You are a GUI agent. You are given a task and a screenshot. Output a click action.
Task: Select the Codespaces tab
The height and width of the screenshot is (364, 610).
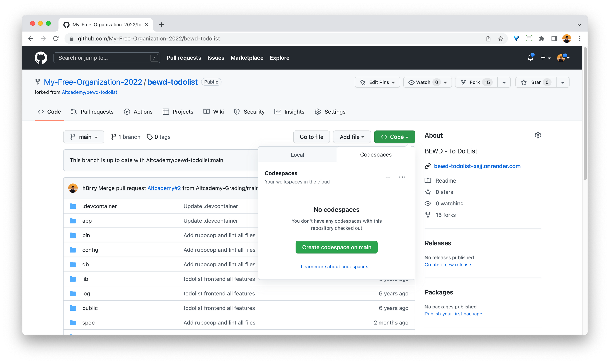click(376, 155)
